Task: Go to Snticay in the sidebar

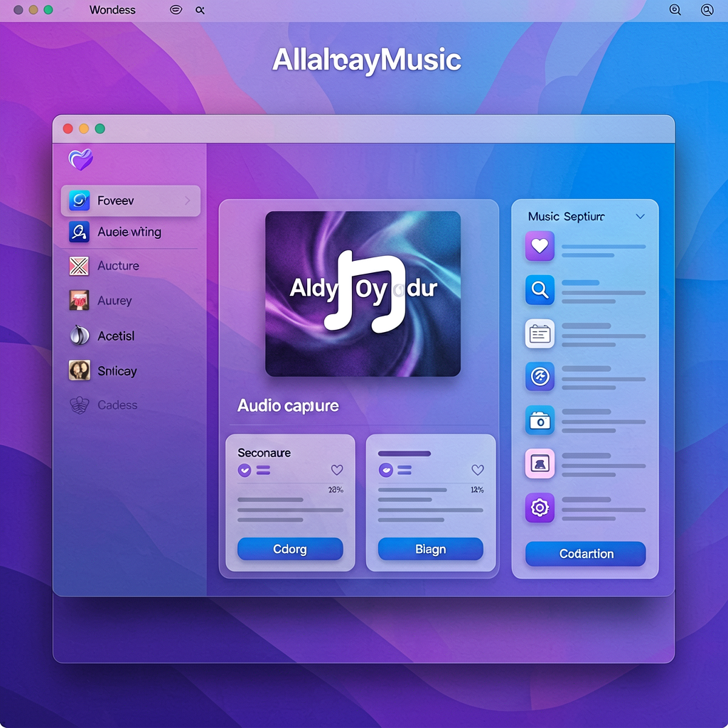Action: [x=131, y=370]
